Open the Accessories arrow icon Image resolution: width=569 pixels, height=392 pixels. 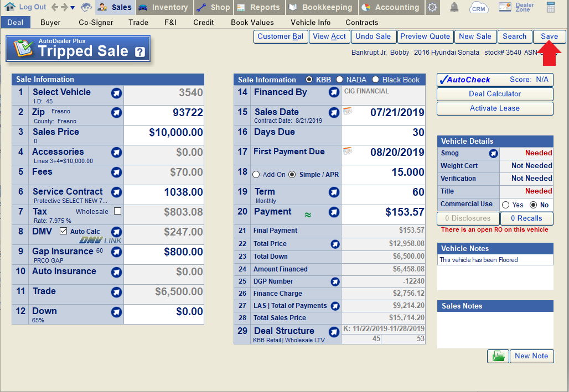(116, 152)
